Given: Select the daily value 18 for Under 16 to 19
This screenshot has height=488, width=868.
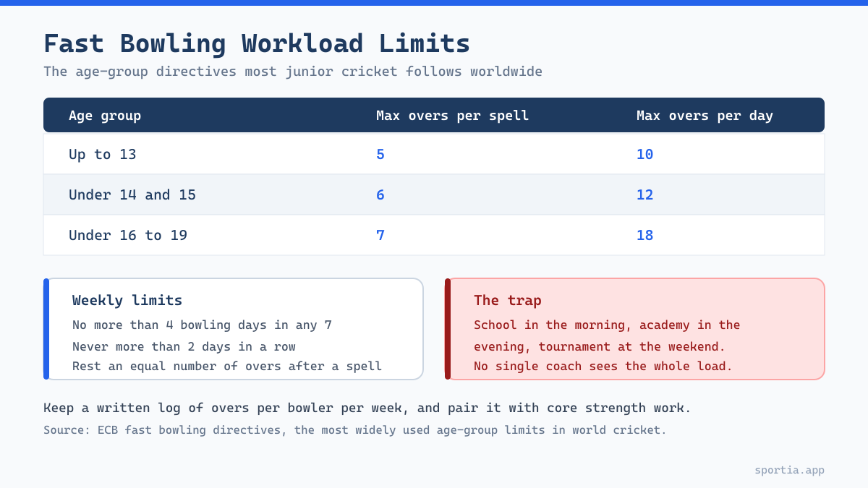Looking at the screenshot, I should coord(645,235).
